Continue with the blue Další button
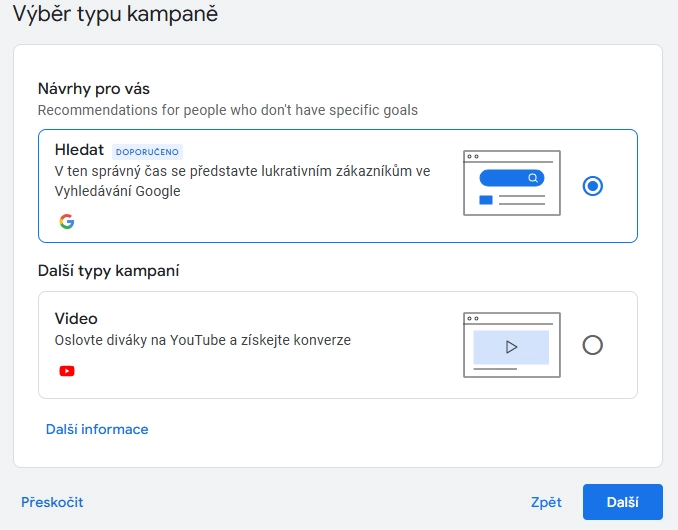Screen dimensions: 678x530 pos(623,502)
